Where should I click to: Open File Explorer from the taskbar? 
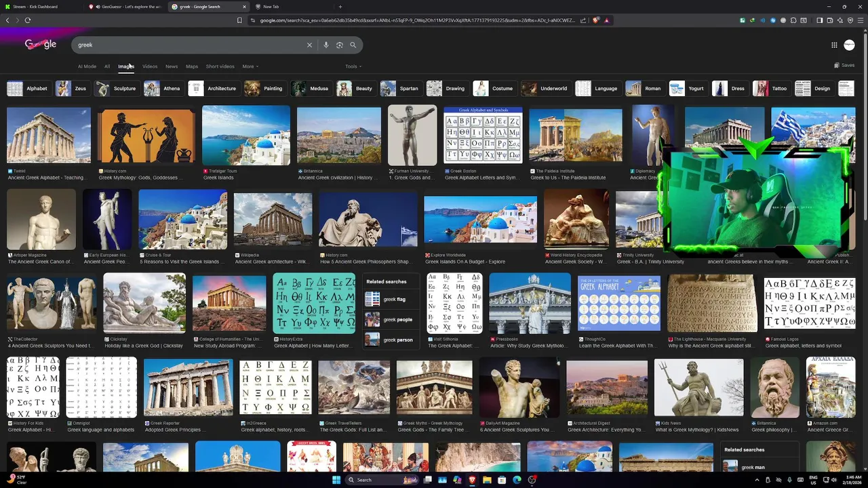487,480
